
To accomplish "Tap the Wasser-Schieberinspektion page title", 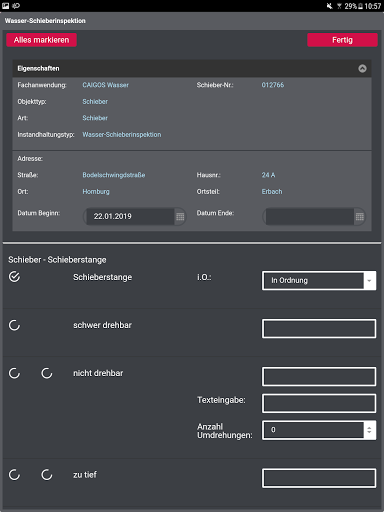I will [45, 21].
